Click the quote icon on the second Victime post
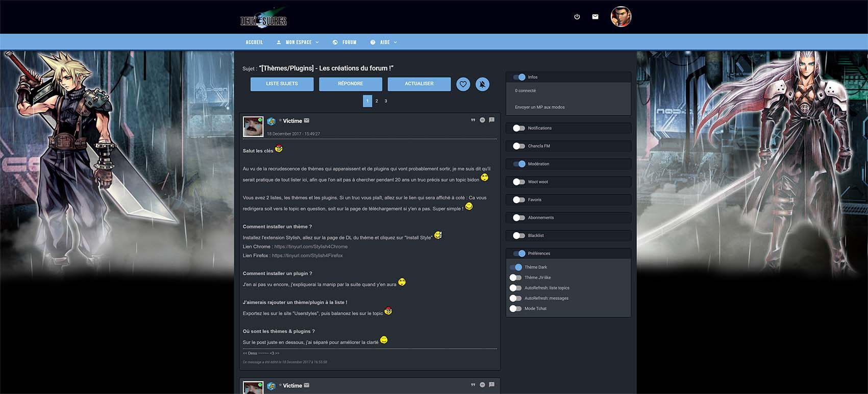Screen dimensions: 868x394 (x=473, y=385)
